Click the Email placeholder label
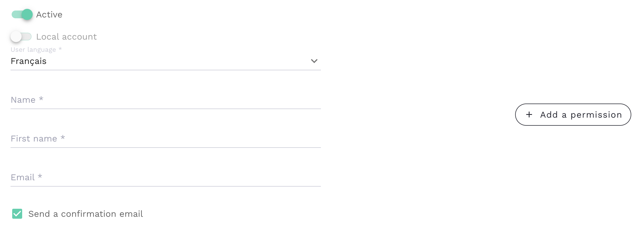 [x=23, y=177]
